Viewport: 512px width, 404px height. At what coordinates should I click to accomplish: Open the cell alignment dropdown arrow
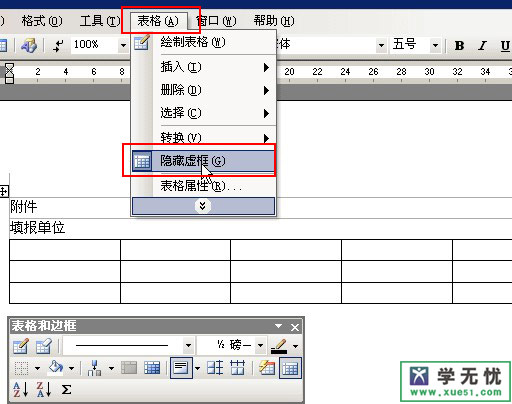pyautogui.click(x=197, y=368)
